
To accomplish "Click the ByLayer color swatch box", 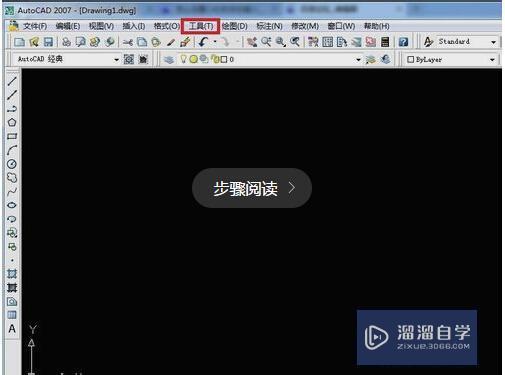I will coord(411,60).
